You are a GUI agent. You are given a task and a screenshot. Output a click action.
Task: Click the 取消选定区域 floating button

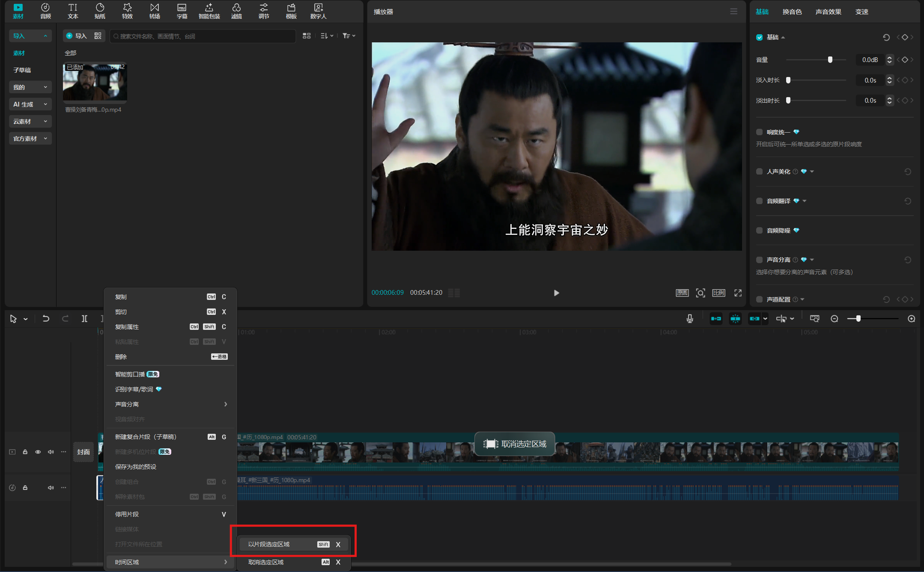pyautogui.click(x=515, y=444)
